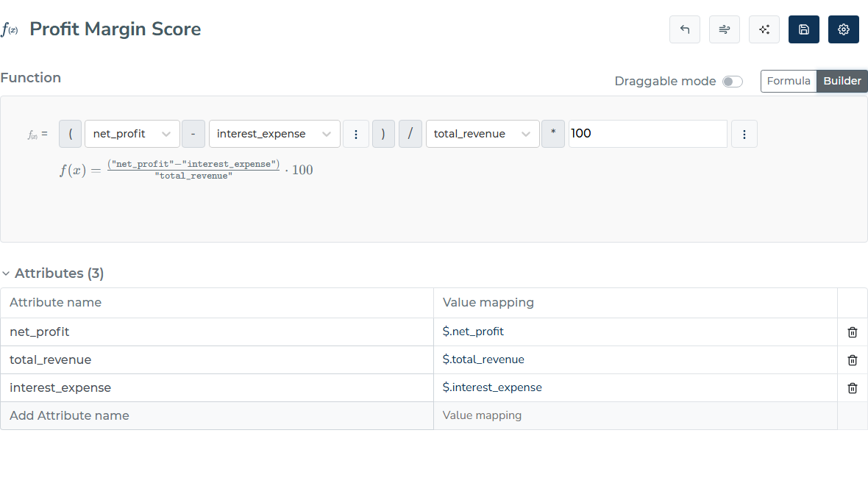This screenshot has width=868, height=494.
Task: Delete the total_revenue attribute row
Action: [x=853, y=360]
